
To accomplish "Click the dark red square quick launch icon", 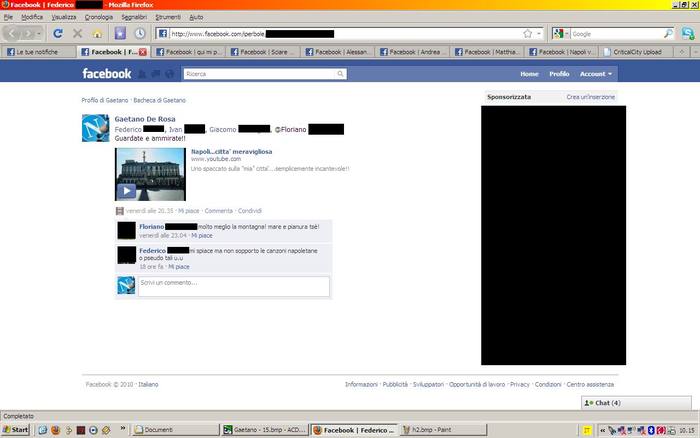I will (81, 430).
